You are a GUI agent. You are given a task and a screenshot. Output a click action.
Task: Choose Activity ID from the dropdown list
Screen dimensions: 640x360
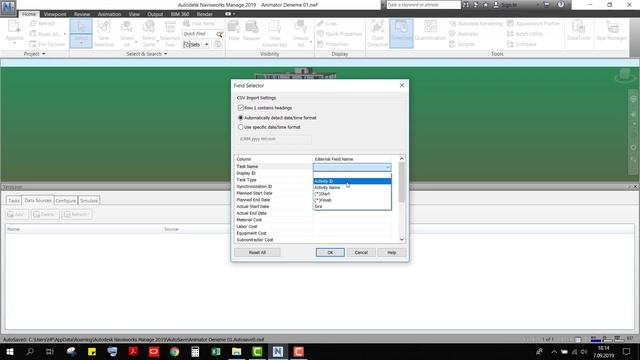point(352,181)
